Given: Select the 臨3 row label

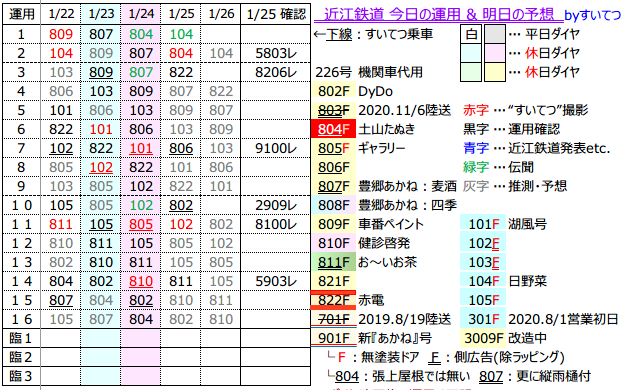Looking at the screenshot, I should pos(21,376).
